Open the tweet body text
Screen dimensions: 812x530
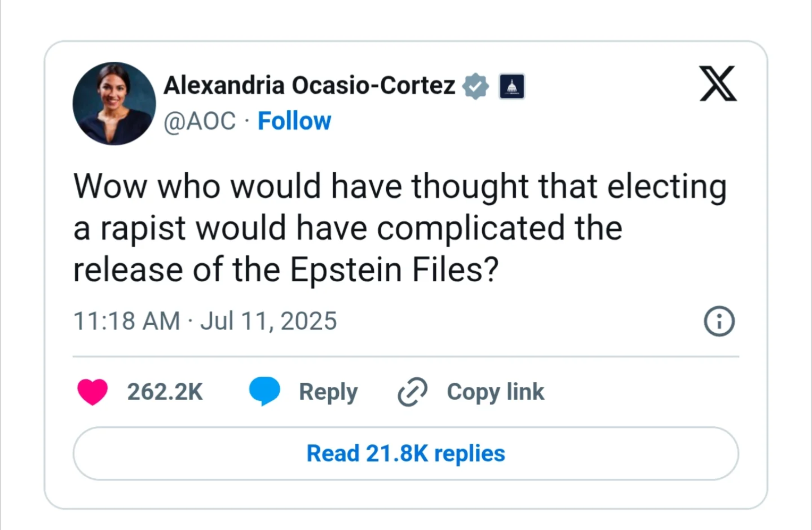400,228
